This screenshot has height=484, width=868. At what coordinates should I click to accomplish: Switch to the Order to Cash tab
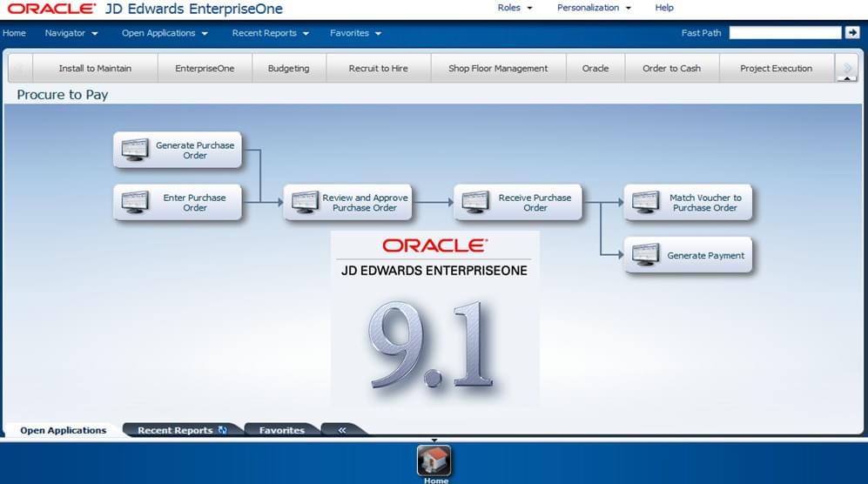click(671, 68)
